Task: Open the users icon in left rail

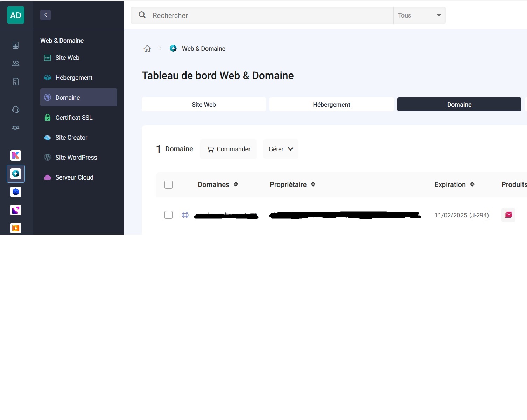Action: [x=16, y=63]
